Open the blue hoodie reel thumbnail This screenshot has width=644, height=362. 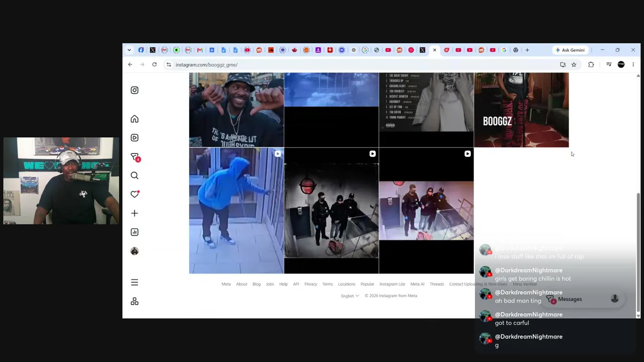pyautogui.click(x=236, y=211)
